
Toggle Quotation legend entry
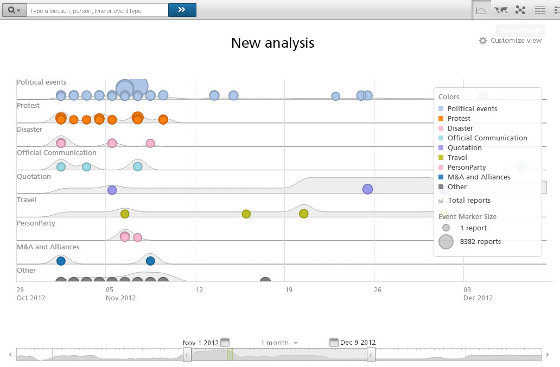coord(460,147)
